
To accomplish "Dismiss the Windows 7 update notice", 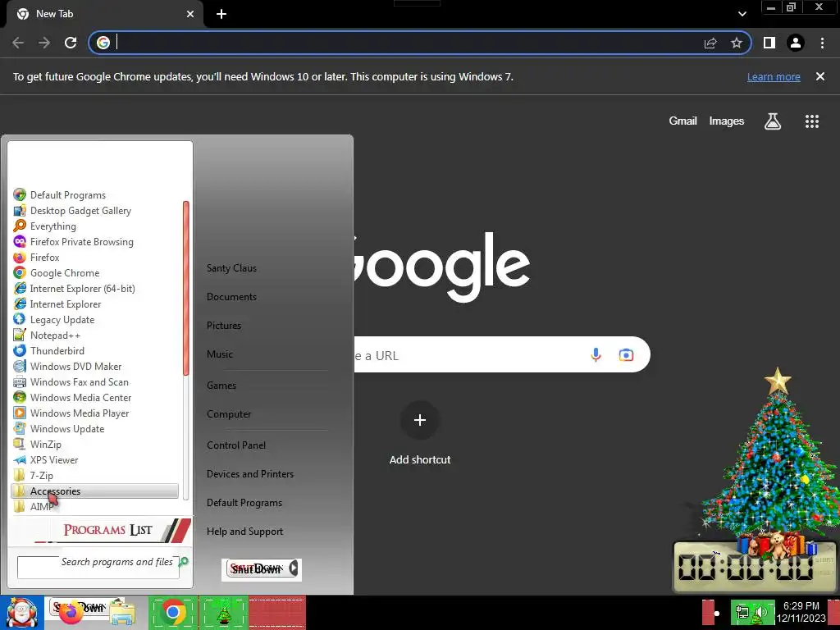I will click(x=820, y=76).
